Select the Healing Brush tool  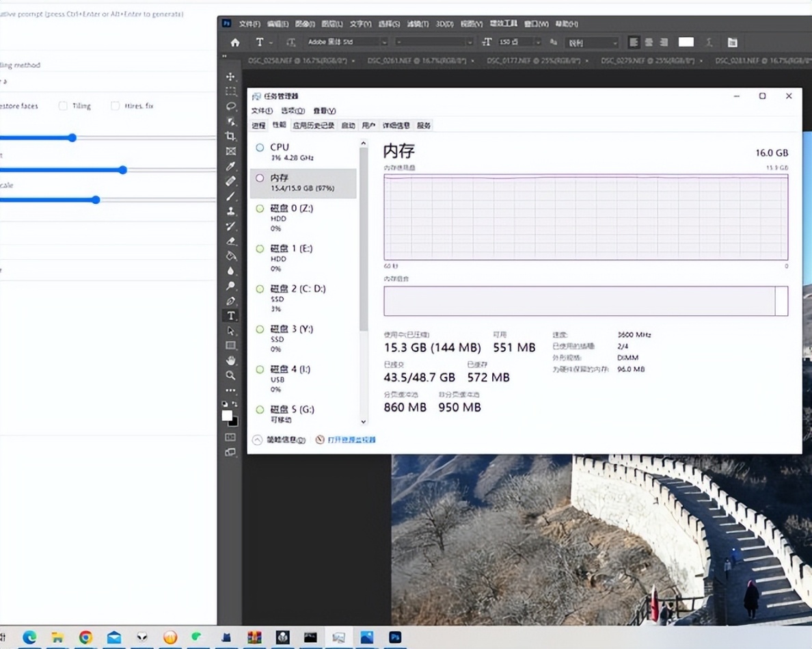pos(231,181)
